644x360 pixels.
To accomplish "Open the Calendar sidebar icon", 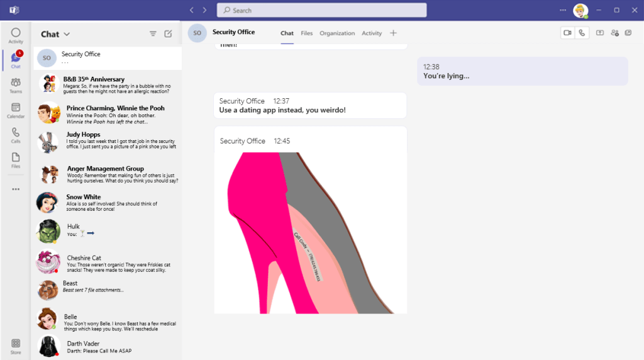I will (x=16, y=111).
